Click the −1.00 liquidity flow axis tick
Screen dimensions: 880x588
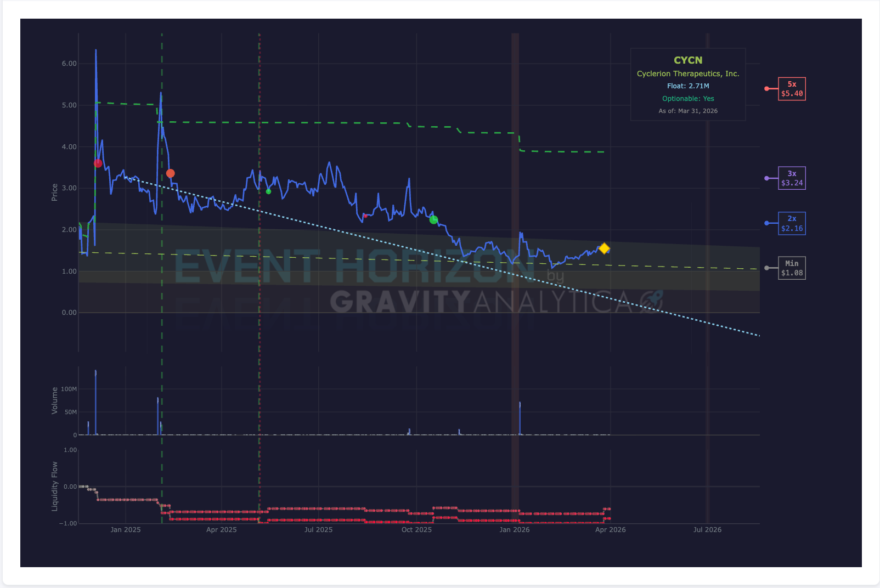click(x=68, y=523)
